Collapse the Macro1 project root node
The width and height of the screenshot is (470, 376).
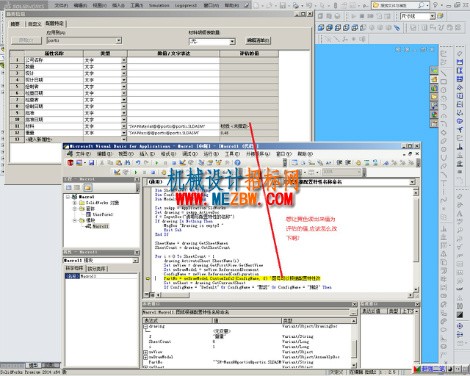coord(68,197)
